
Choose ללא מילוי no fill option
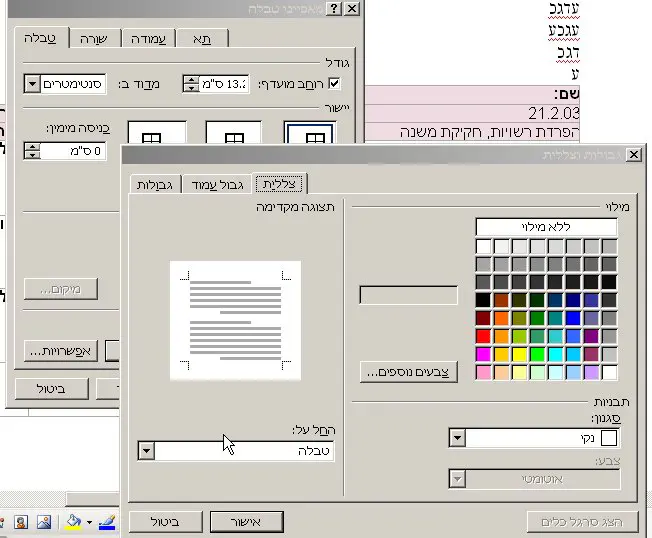[547, 227]
